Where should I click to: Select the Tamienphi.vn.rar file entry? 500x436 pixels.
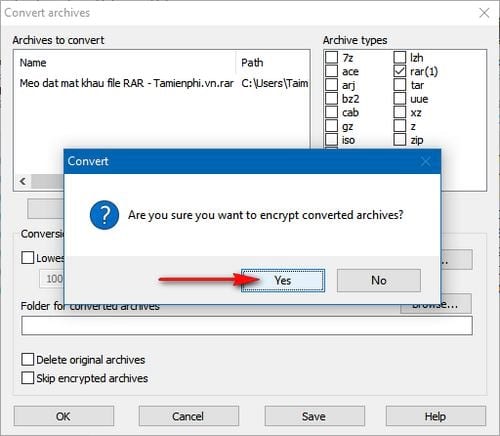127,83
